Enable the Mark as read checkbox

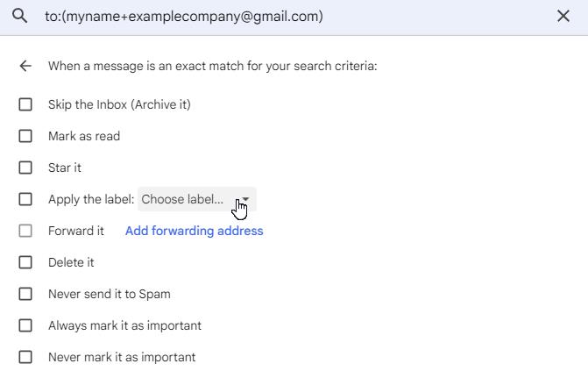25,136
